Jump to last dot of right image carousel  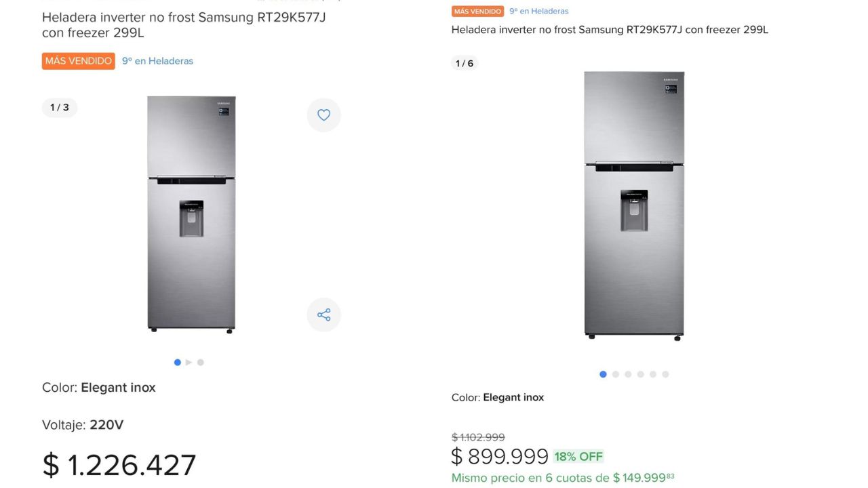(x=665, y=374)
